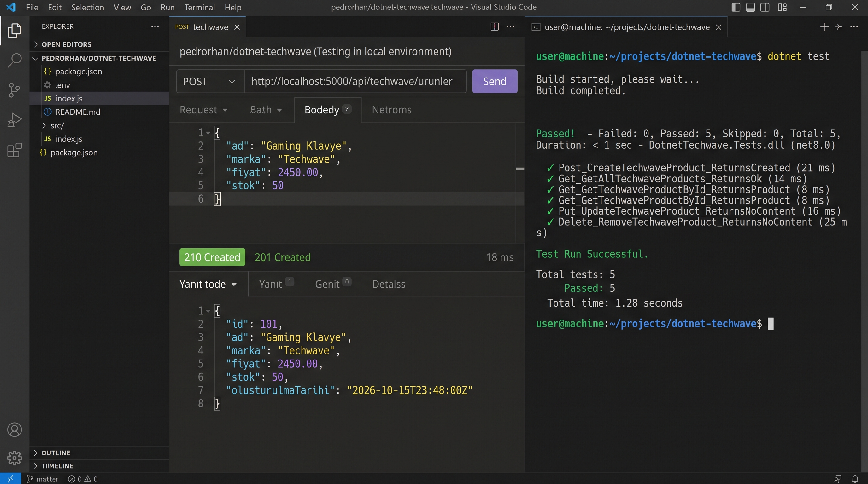Open the Run and Debug view icon
This screenshot has width=868, height=484.
pyautogui.click(x=15, y=120)
